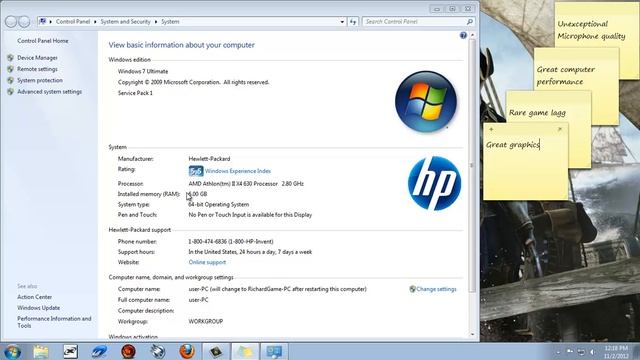
Task: Go to Control Panel Home
Action: [43, 41]
